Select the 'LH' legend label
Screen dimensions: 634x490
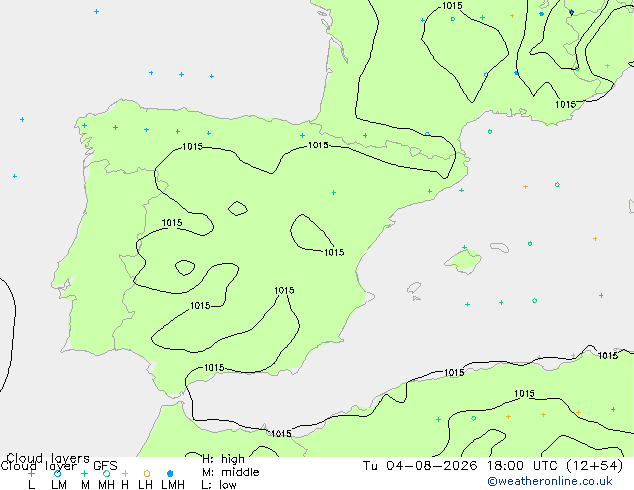point(146,485)
